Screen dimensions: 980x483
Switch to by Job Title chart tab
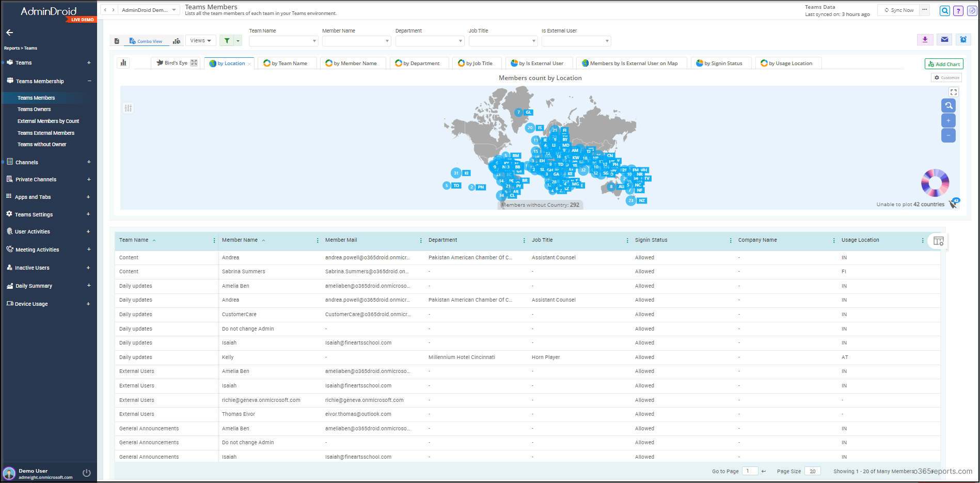pos(477,64)
